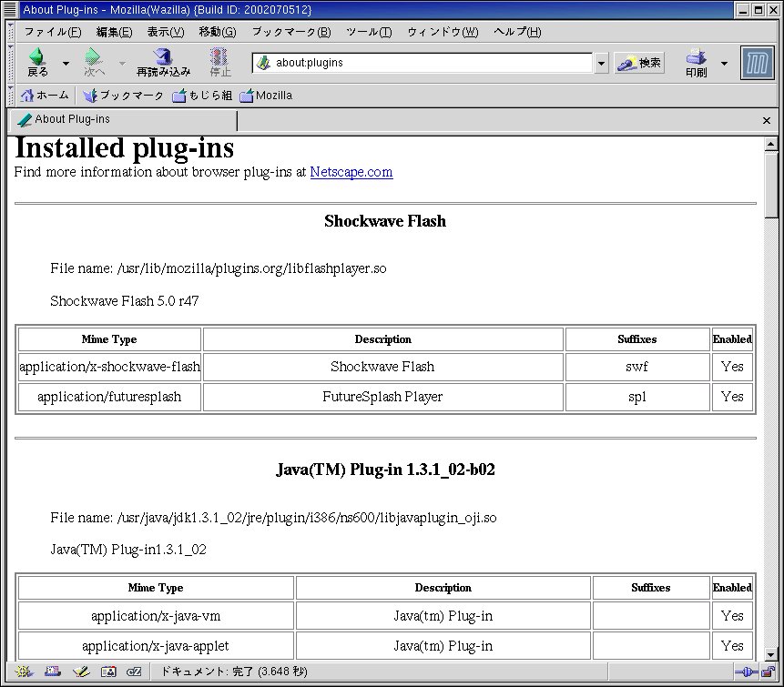The width and height of the screenshot is (784, 687).
Task: Click Shockwave Flash 5.0 r47 text
Action: click(125, 301)
